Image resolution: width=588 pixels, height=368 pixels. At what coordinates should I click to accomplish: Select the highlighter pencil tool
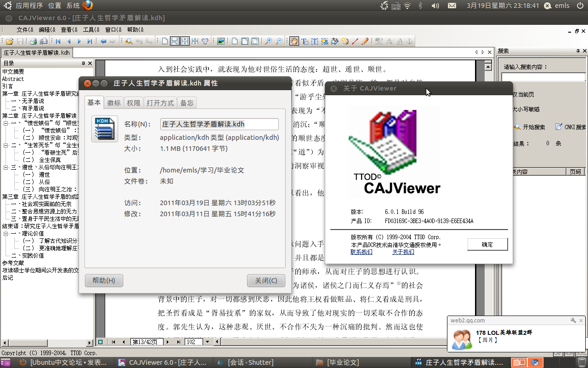coord(365,41)
